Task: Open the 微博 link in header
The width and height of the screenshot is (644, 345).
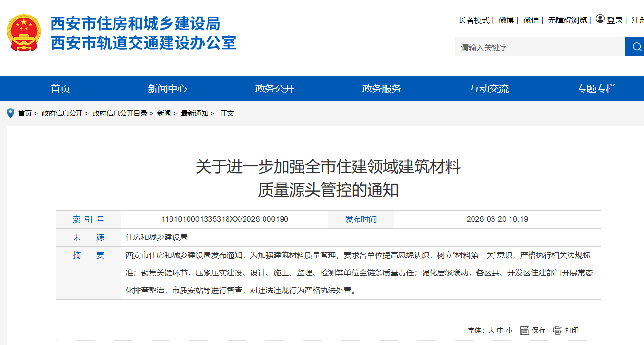Action: coord(506,20)
